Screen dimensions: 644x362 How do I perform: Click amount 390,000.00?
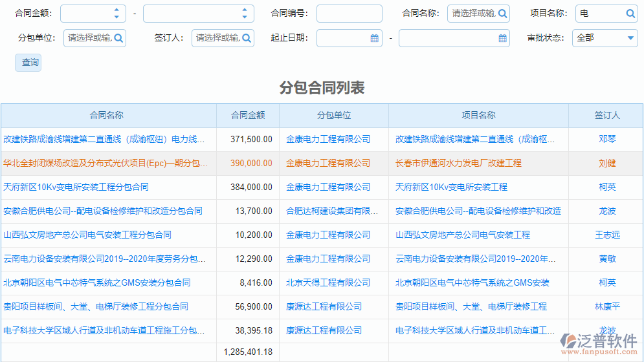tap(251, 164)
